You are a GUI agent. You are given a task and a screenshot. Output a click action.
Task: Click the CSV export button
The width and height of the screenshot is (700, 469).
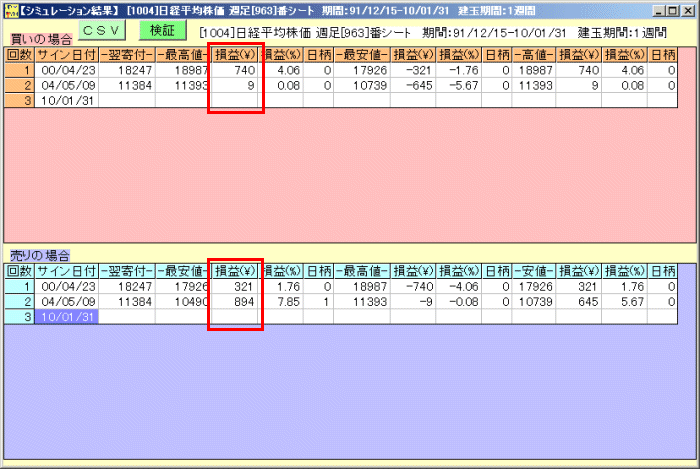pyautogui.click(x=102, y=30)
